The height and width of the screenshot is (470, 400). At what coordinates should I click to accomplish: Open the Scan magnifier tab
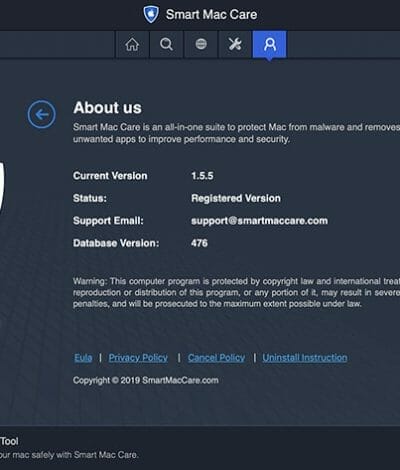pos(166,44)
